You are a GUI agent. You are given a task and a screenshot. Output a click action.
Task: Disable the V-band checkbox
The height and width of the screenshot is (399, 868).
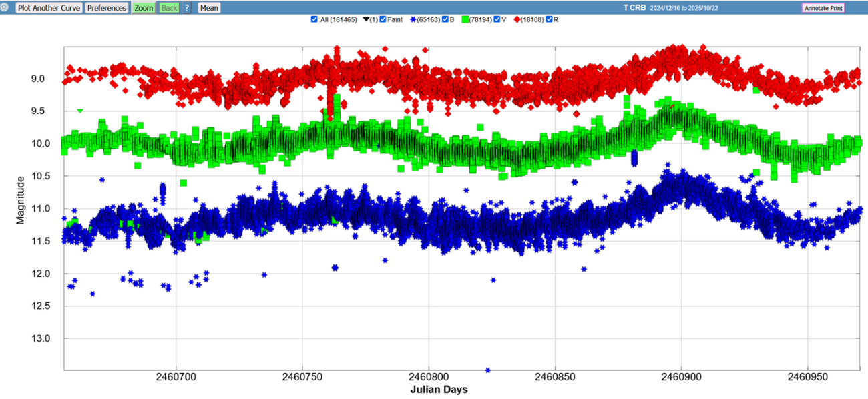coord(497,19)
